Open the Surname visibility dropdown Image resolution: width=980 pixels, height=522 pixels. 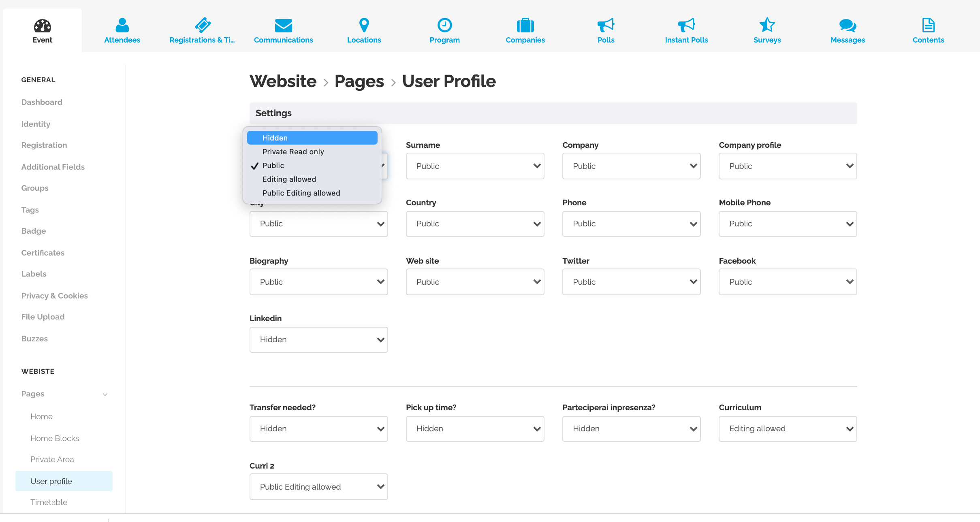(475, 166)
